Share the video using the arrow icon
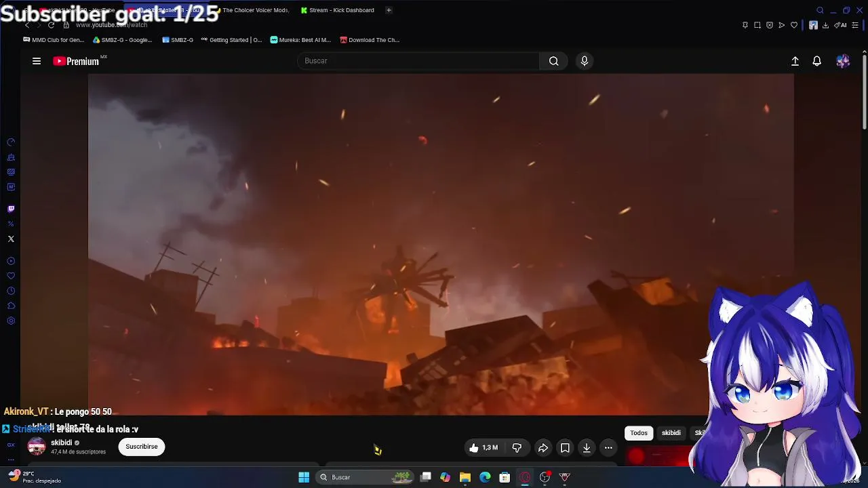The height and width of the screenshot is (488, 868). coord(543,447)
